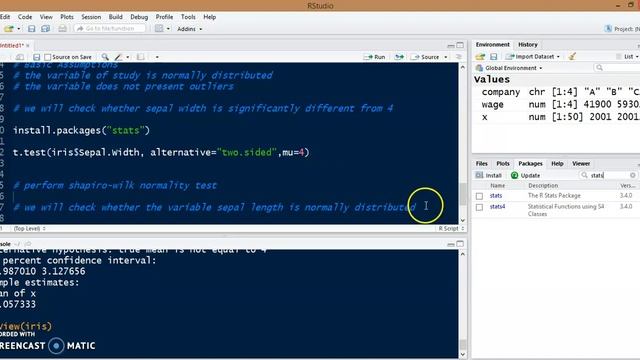Open the Global Environment dropdown
Image resolution: width=640 pixels, height=360 pixels.
pyautogui.click(x=509, y=68)
